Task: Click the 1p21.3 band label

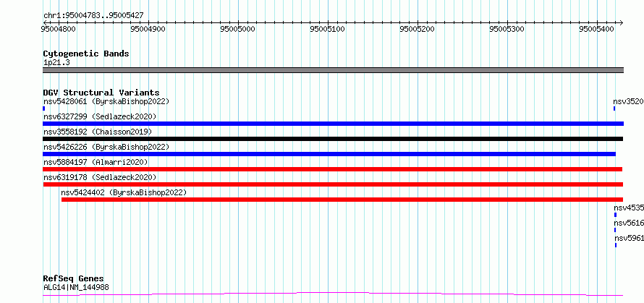Action: click(x=56, y=62)
